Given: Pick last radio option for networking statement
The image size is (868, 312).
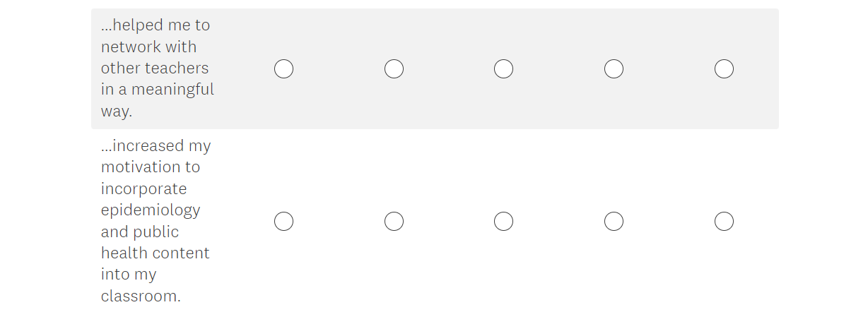Looking at the screenshot, I should coord(724,68).
